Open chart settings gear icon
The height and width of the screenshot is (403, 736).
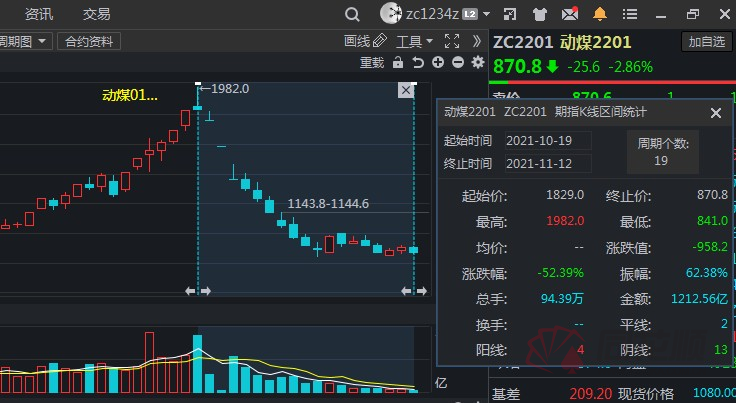(x=477, y=63)
